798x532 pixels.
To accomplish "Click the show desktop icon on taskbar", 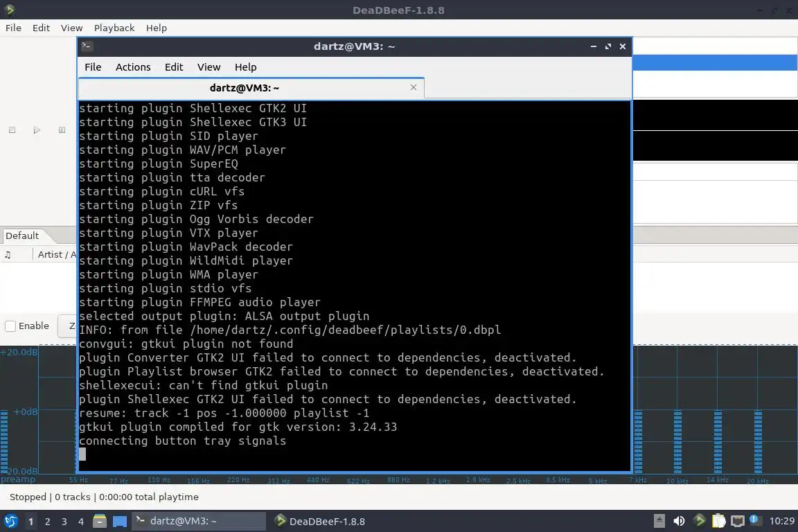I will tap(120, 522).
